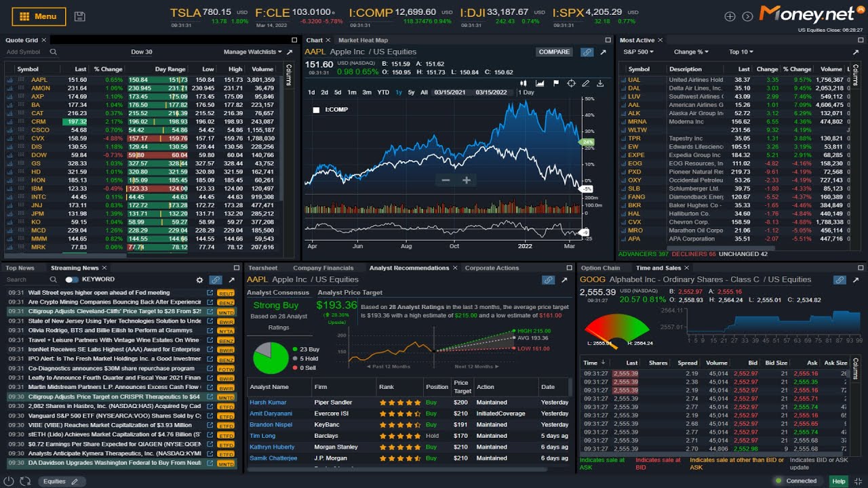Select the 5d chart range
This screenshot has height=488, width=868.
(338, 92)
